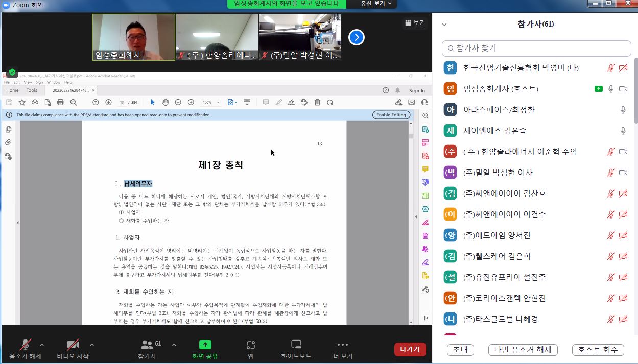Open the 옵션 보기 dropdown at top

pos(376,4)
